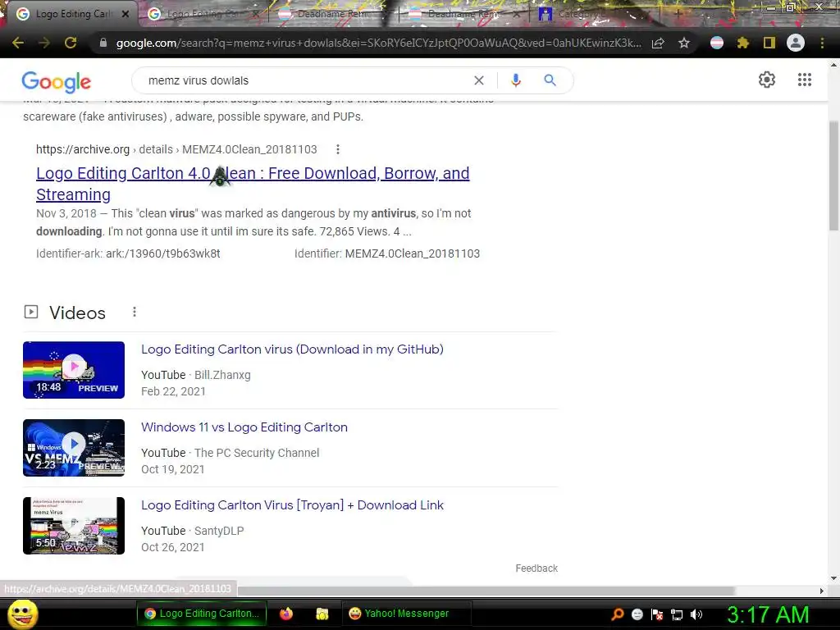Click the 3:17 AM taskbar clock
Image resolution: width=840 pixels, height=630 pixels.
click(x=768, y=614)
